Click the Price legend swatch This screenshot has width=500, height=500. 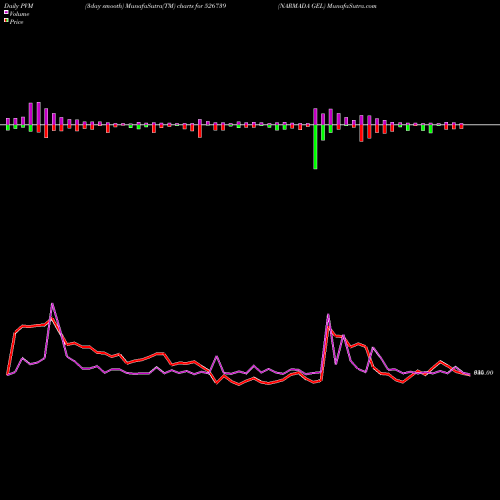[x=6, y=21]
